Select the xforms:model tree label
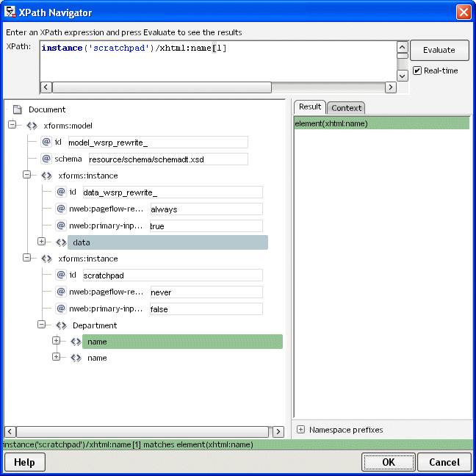 point(68,126)
